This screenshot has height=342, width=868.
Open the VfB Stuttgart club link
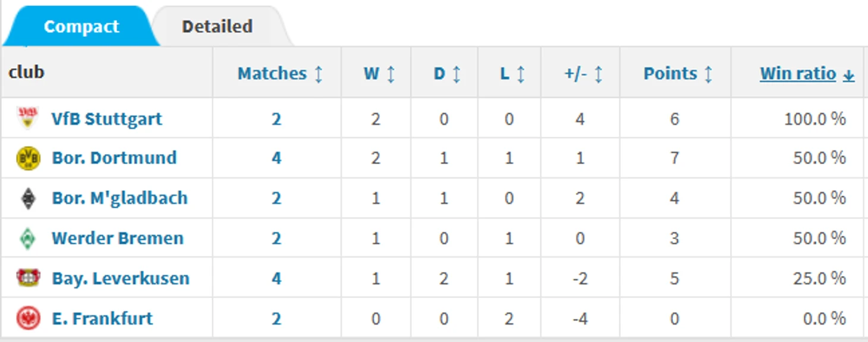[107, 118]
